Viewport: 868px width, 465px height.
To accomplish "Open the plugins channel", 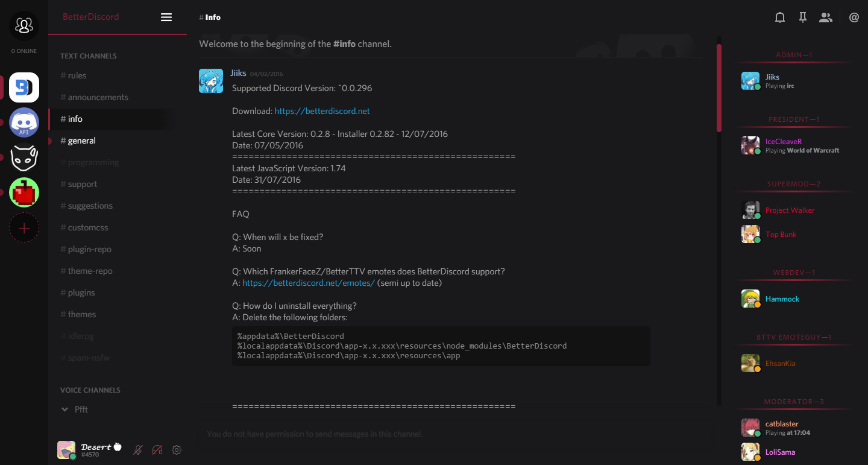I will [x=118, y=293].
